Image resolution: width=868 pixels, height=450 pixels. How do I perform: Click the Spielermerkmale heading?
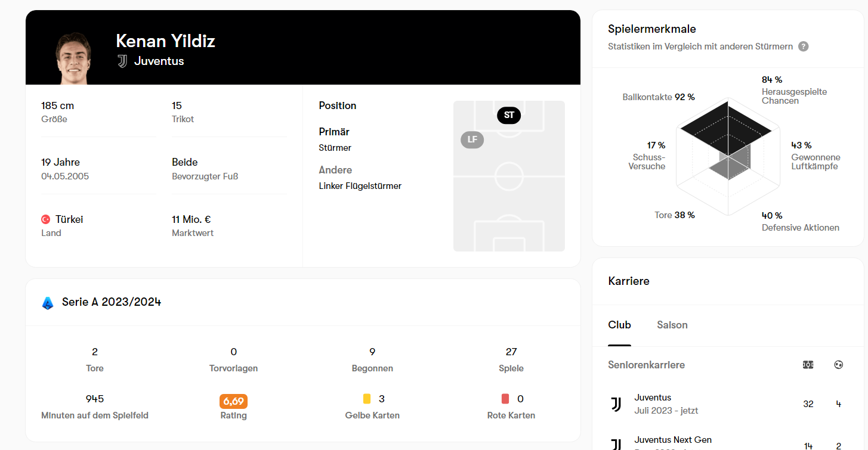coord(652,29)
